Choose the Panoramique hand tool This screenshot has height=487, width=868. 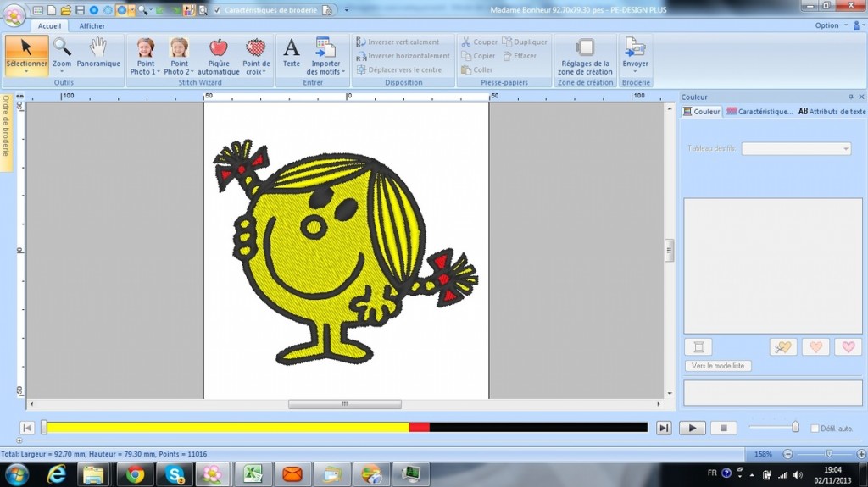98,53
